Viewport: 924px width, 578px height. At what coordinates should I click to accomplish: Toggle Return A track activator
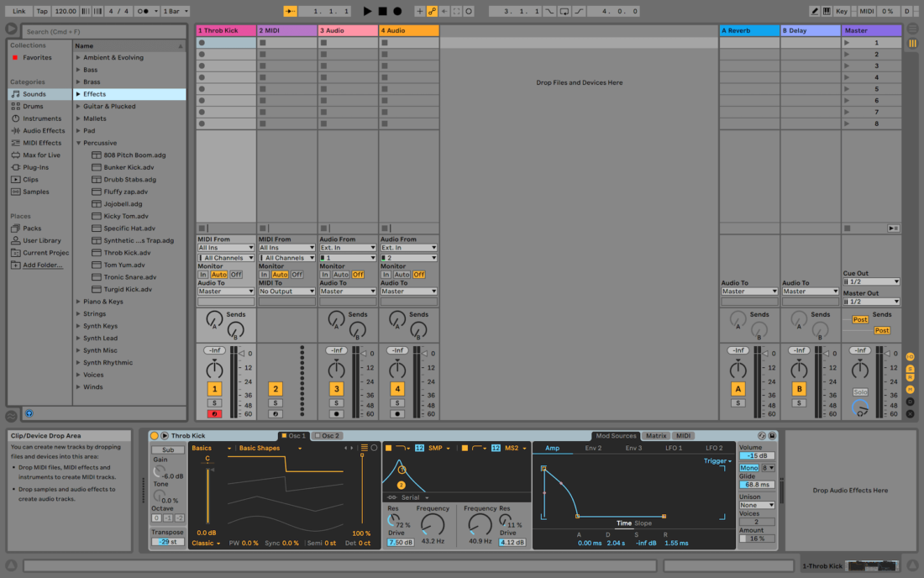(x=738, y=389)
